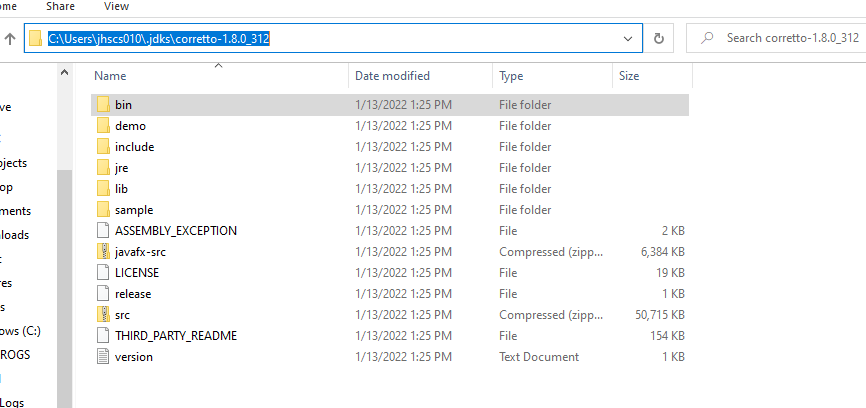866x408 pixels.
Task: Click the search magnifier icon
Action: tap(705, 38)
